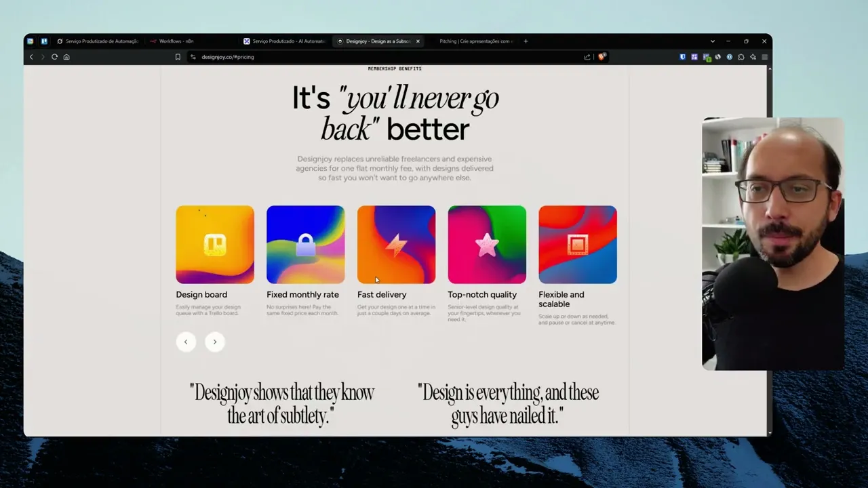Open site settings icon beside URL
The image size is (868, 488).
tap(193, 57)
